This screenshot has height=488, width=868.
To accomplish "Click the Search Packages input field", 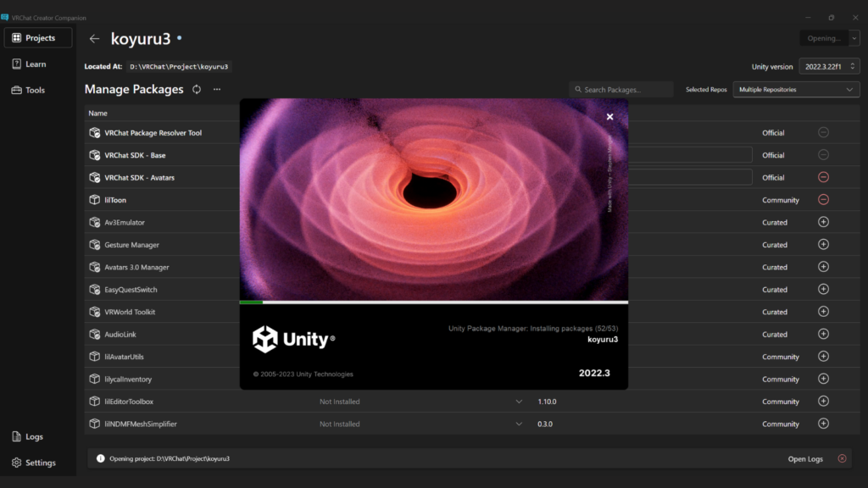I will (626, 90).
